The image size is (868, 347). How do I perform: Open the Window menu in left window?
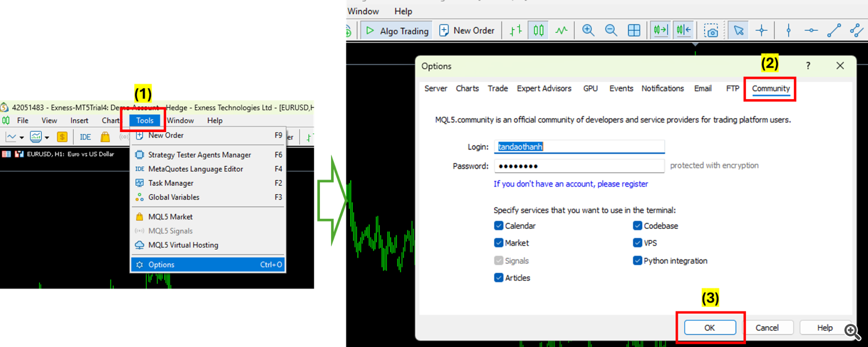point(181,120)
